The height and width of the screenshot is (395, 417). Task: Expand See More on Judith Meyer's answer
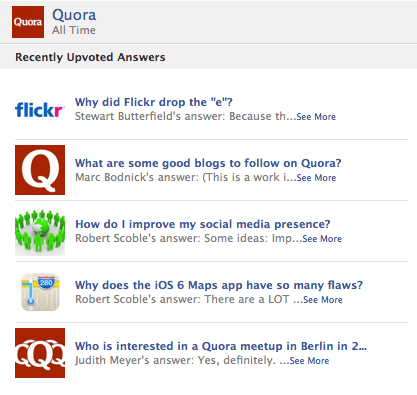coord(309,361)
